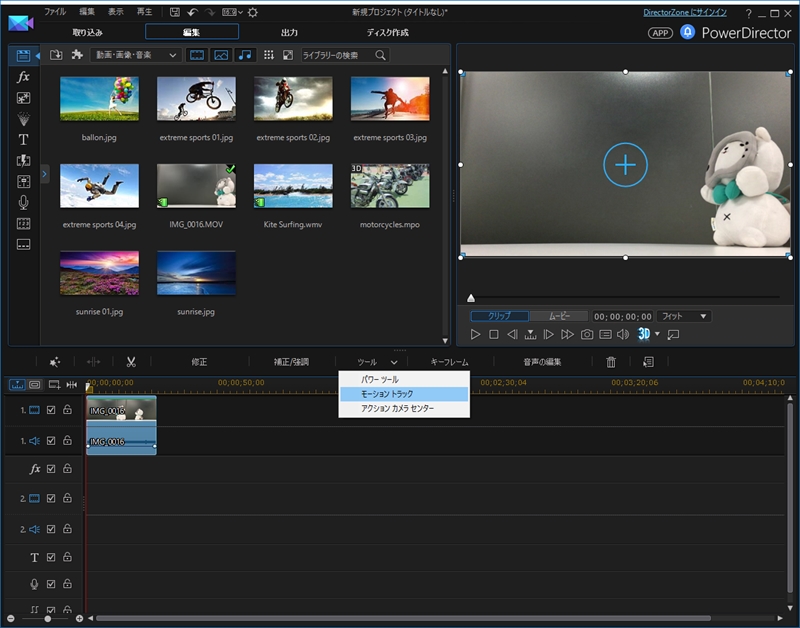
Task: Toggle video track 1 enable checkbox
Action: click(x=51, y=410)
